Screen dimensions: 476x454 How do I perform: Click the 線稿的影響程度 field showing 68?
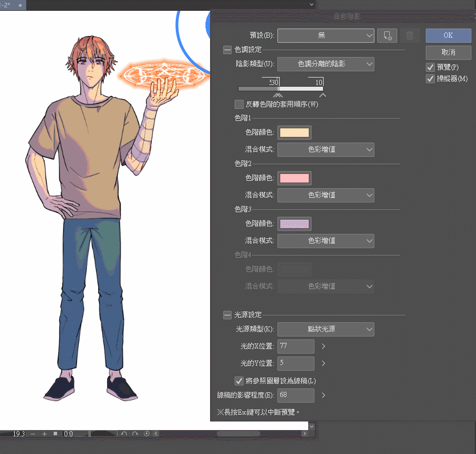tap(296, 395)
